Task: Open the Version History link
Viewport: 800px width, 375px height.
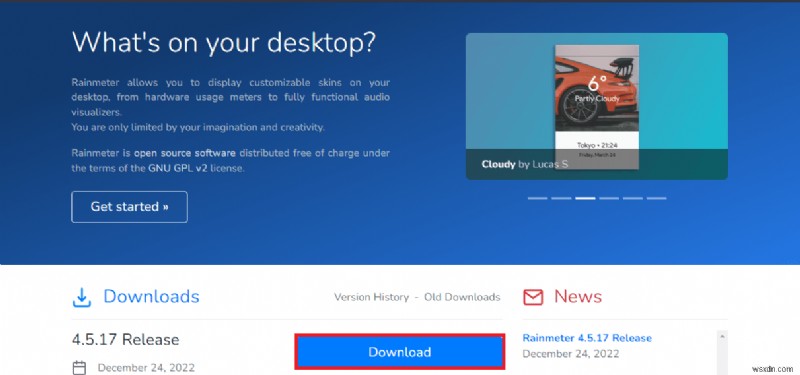Action: pyautogui.click(x=371, y=297)
